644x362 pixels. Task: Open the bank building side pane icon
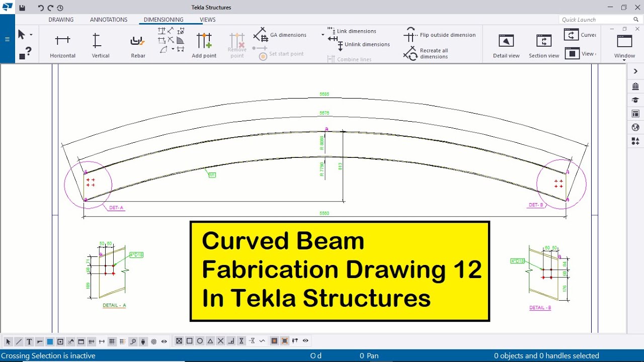coord(635,86)
